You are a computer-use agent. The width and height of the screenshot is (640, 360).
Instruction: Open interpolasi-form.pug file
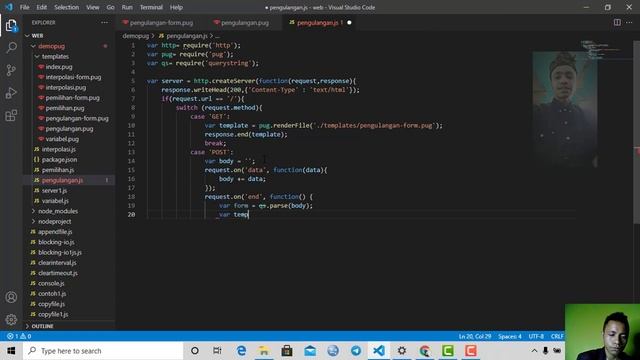73,77
